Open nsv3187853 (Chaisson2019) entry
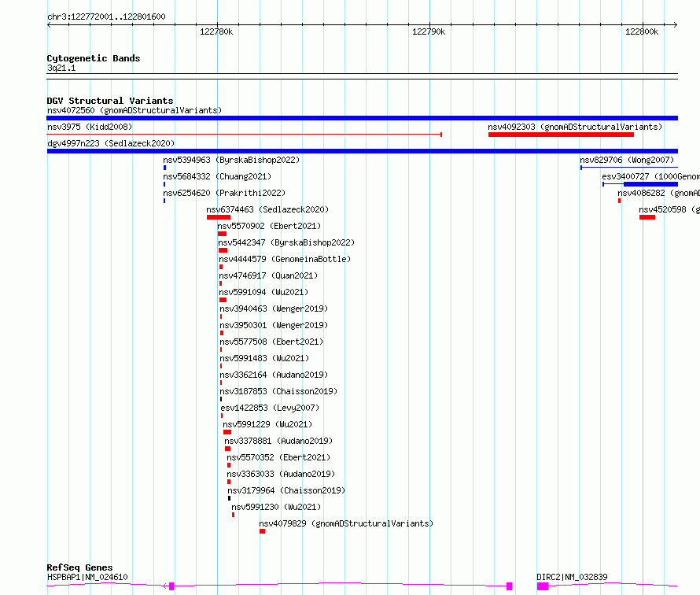Viewport: 700px width, 595px height. click(x=278, y=391)
